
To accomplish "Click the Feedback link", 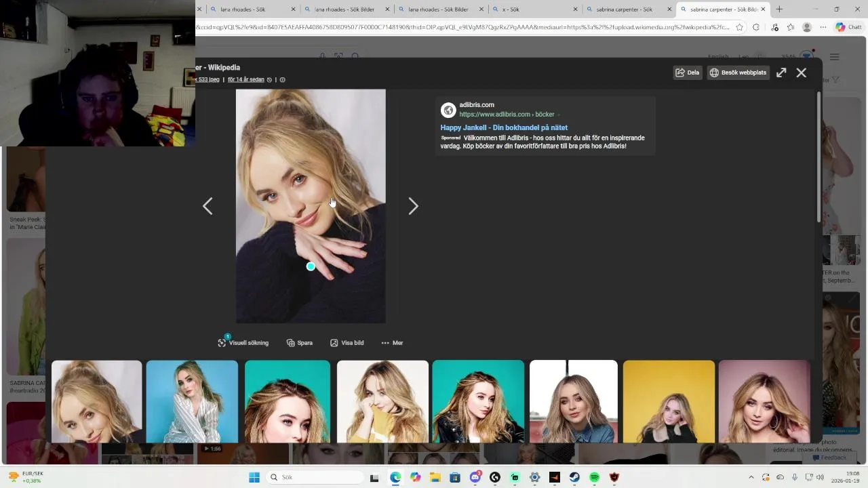I will 829,457.
